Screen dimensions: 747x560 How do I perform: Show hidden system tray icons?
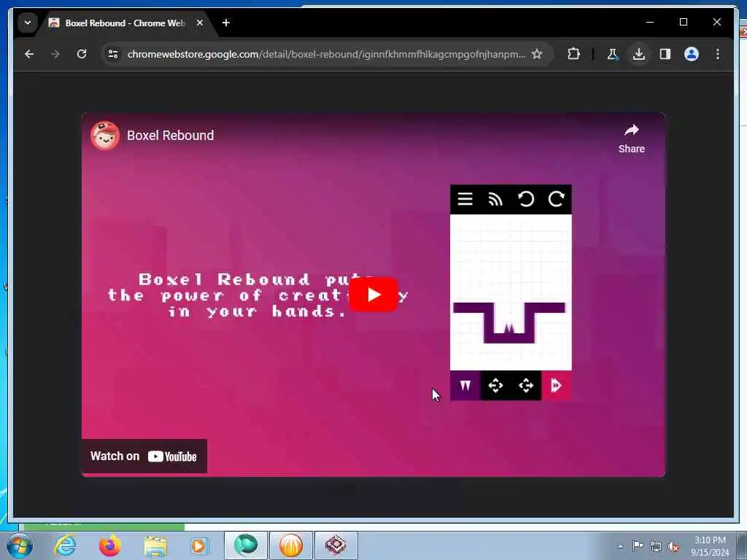[620, 546]
